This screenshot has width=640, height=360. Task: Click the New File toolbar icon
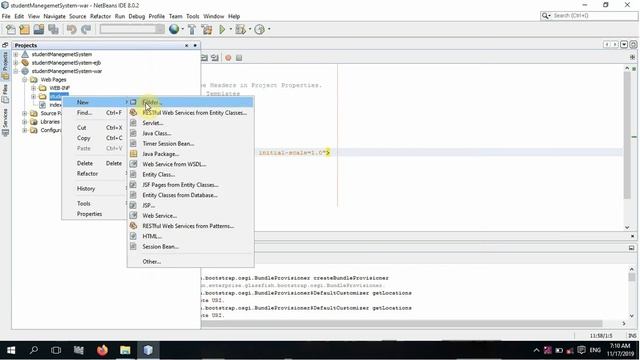click(11, 29)
